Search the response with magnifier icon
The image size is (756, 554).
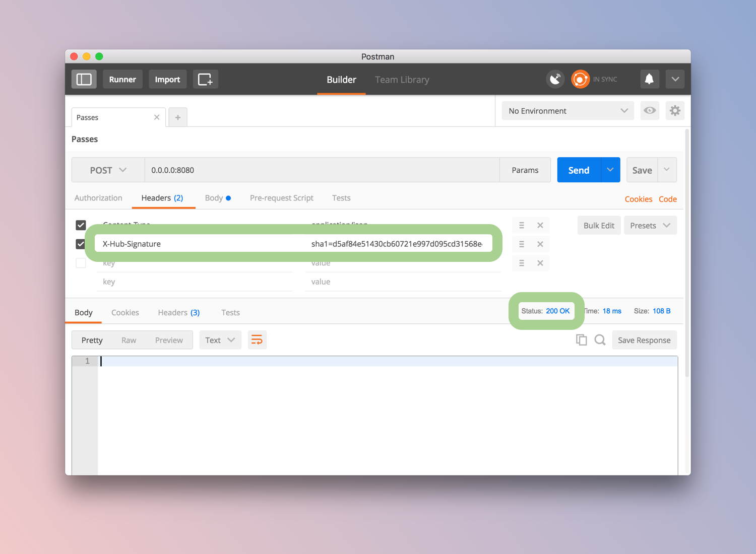[600, 340]
